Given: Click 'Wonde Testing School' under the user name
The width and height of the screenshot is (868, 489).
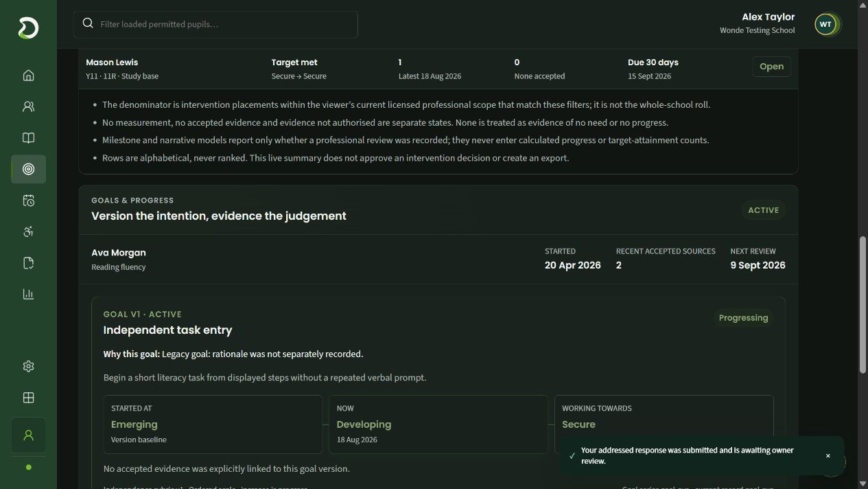Looking at the screenshot, I should pyautogui.click(x=758, y=30).
